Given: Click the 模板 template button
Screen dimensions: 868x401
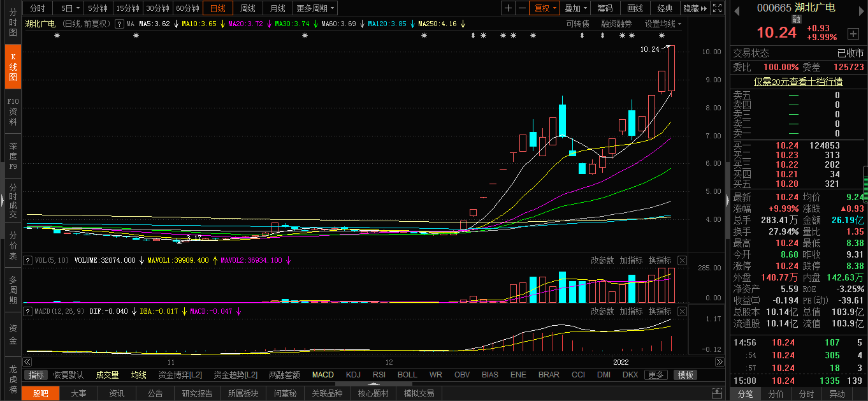Looking at the screenshot, I should 686,375.
